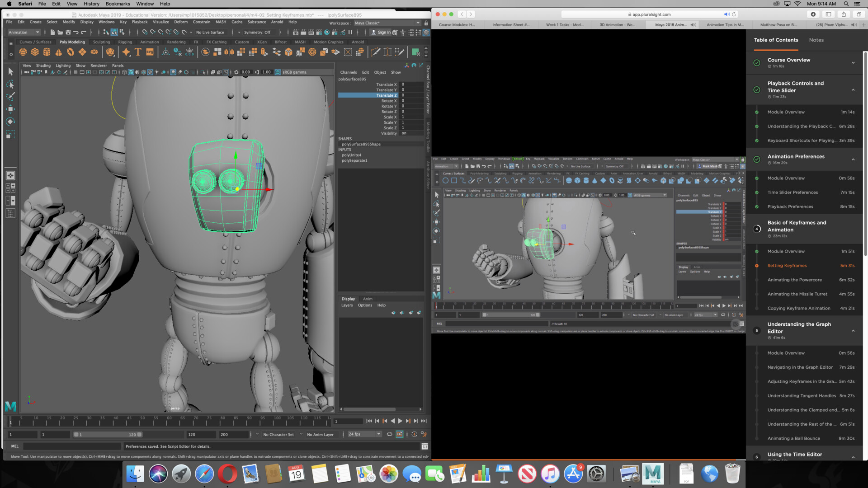The width and height of the screenshot is (868, 488).
Task: Activate the Lasso selection tool in the toolbox
Action: pyautogui.click(x=10, y=84)
